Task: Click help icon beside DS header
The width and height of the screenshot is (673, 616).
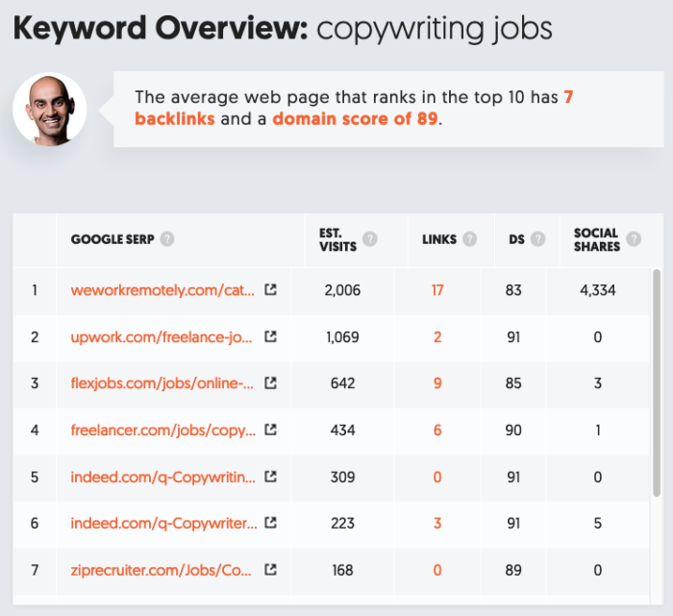Action: 537,239
